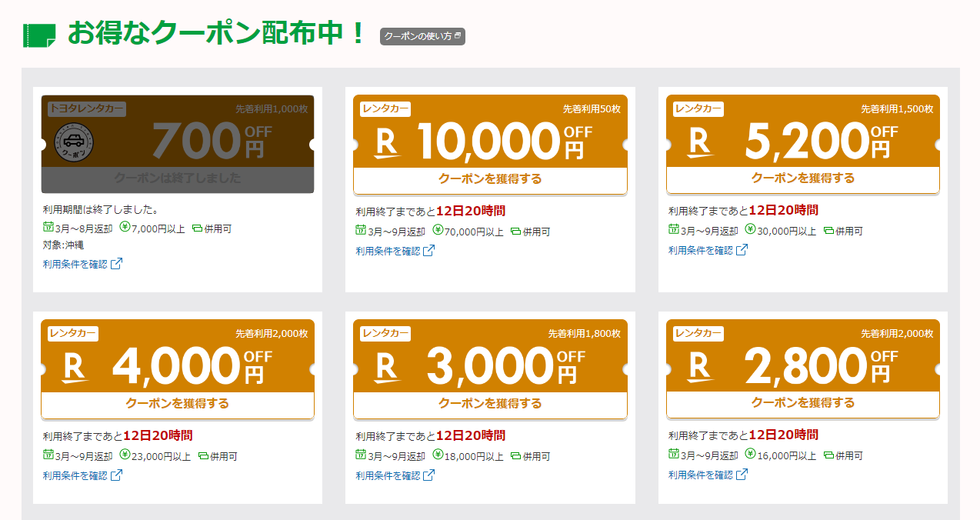The height and width of the screenshot is (520, 980).
Task: Click yen icon next to 30,000円以上
Action: coord(750,229)
